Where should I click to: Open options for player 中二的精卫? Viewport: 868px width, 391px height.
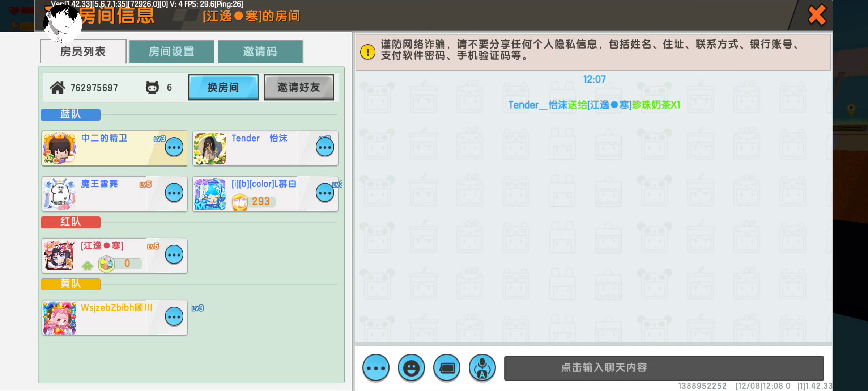point(174,147)
